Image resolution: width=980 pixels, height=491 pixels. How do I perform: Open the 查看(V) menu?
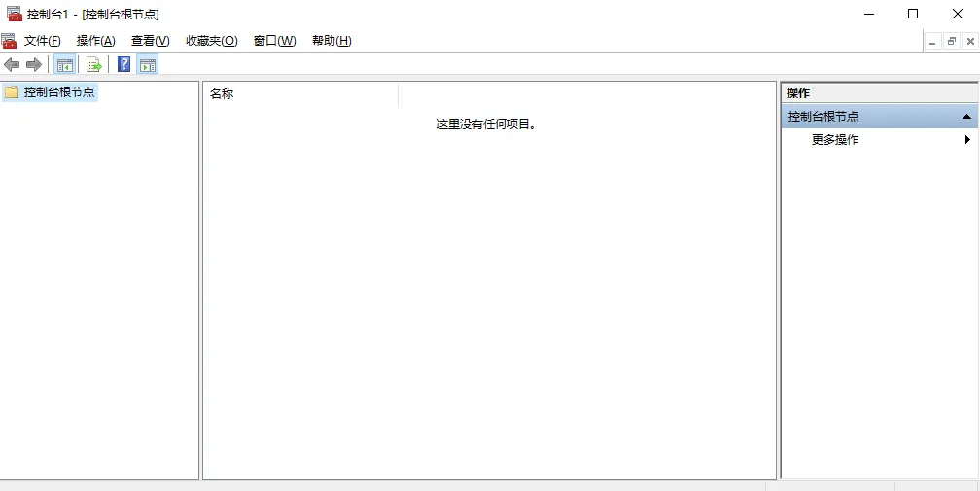(150, 41)
